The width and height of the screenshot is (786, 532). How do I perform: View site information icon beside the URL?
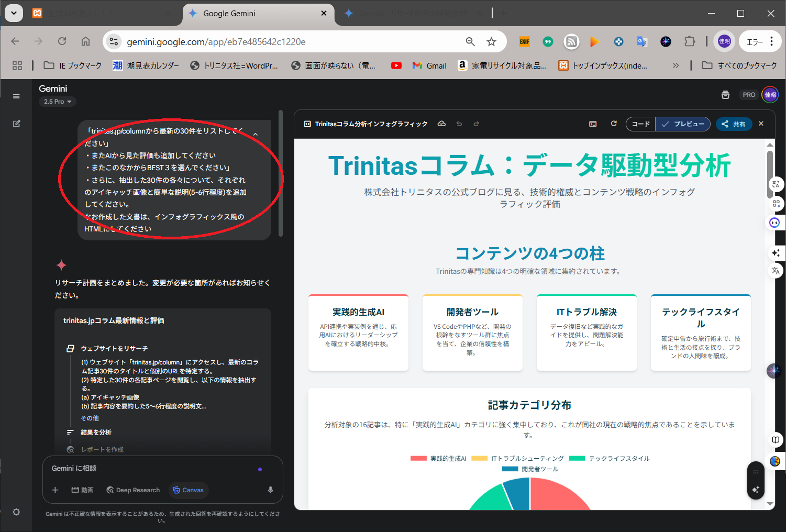[114, 42]
